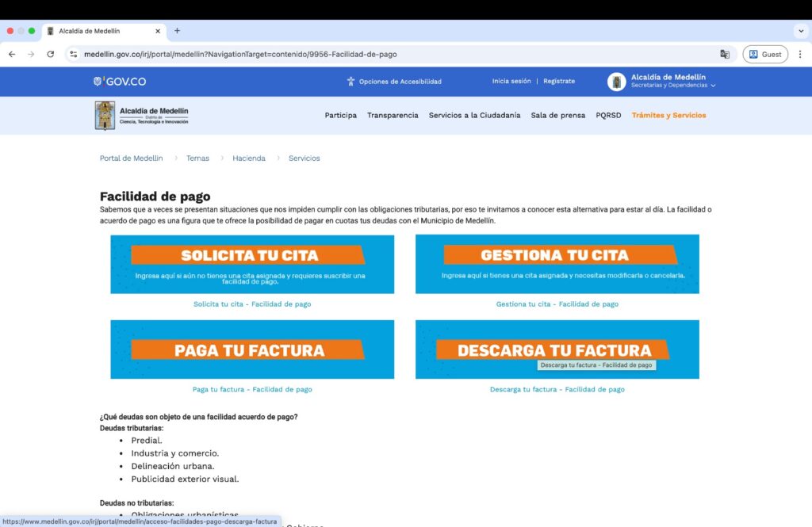Open the accessibility options icon
The image size is (812, 527).
(x=350, y=82)
